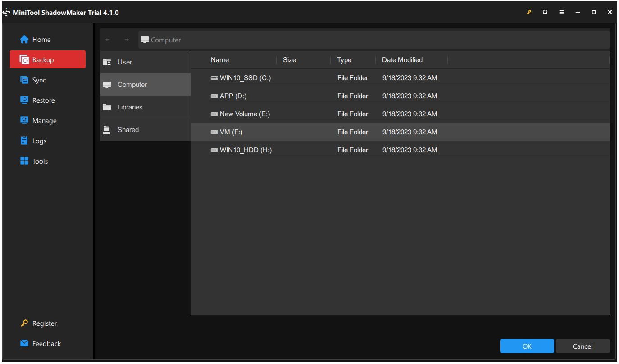Click the Register key icon in sidebar
This screenshot has height=364, width=619.
click(24, 323)
